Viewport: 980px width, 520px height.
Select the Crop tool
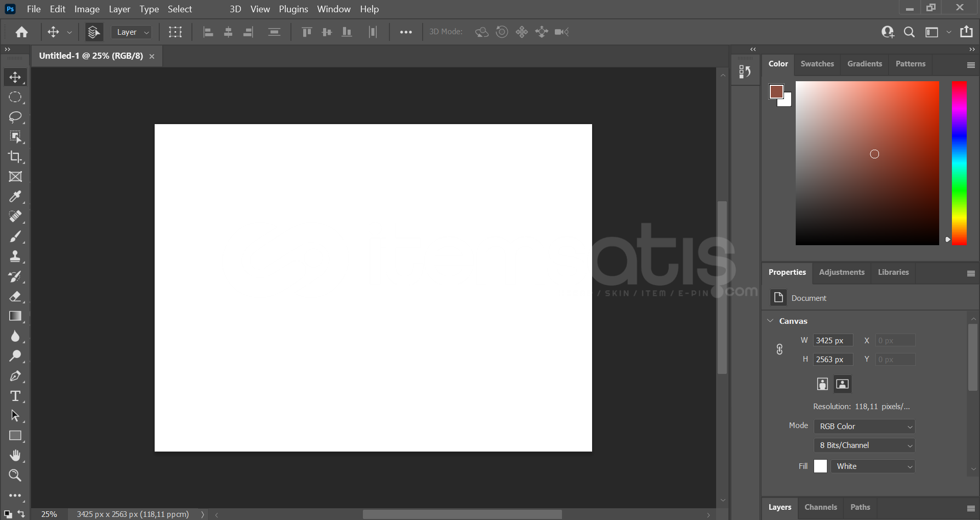[15, 157]
